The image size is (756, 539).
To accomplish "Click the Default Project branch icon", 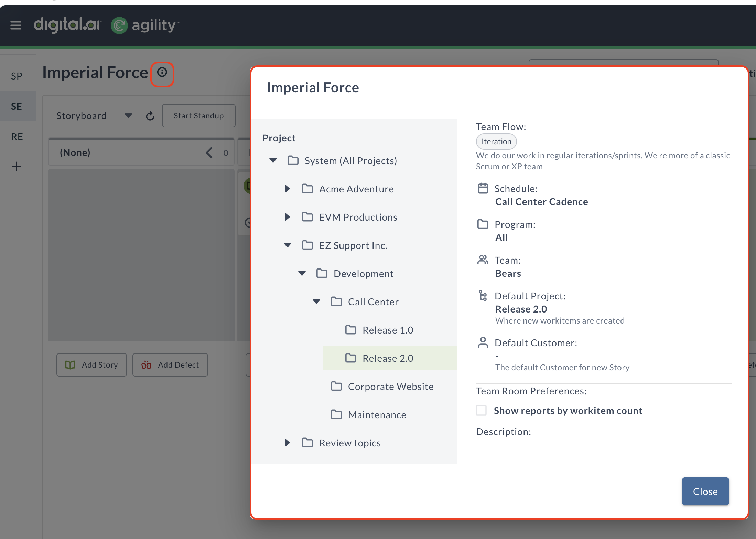I will pos(483,296).
